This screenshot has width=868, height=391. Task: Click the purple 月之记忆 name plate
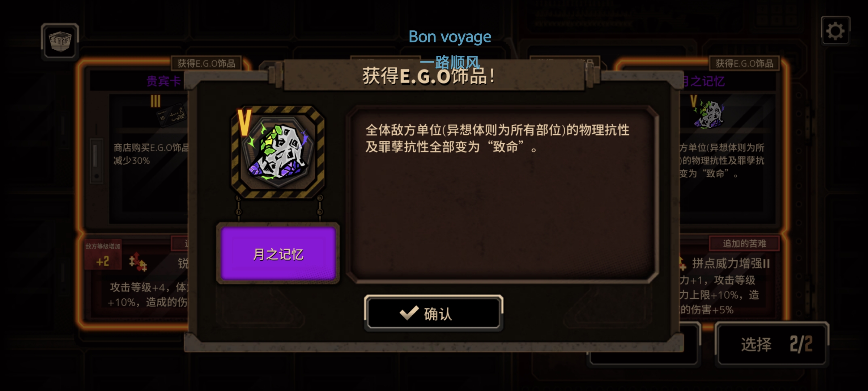pyautogui.click(x=278, y=254)
